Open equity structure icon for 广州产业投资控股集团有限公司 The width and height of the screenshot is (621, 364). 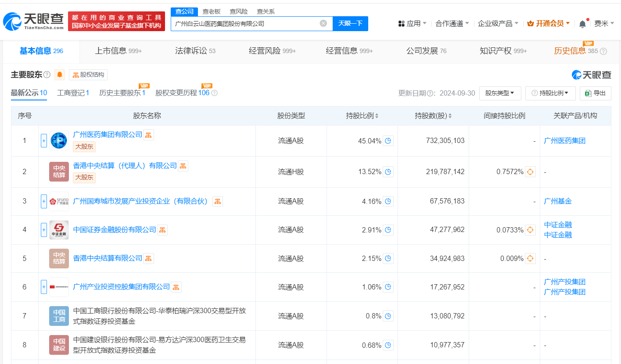(176, 287)
